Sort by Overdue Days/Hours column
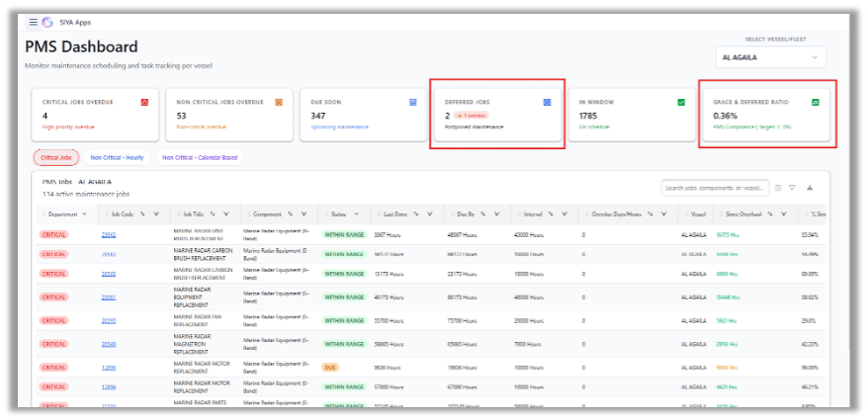This screenshot has height=420, width=868. pyautogui.click(x=651, y=214)
